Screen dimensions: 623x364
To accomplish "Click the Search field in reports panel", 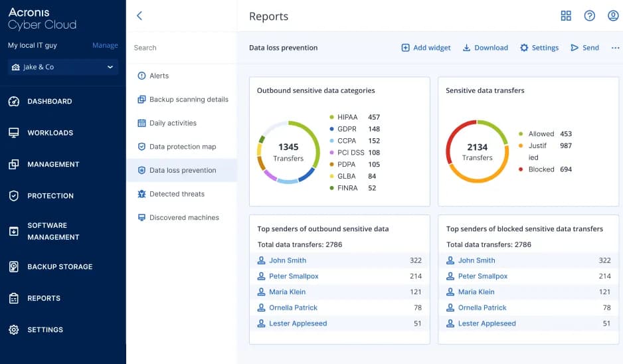I will [181, 48].
